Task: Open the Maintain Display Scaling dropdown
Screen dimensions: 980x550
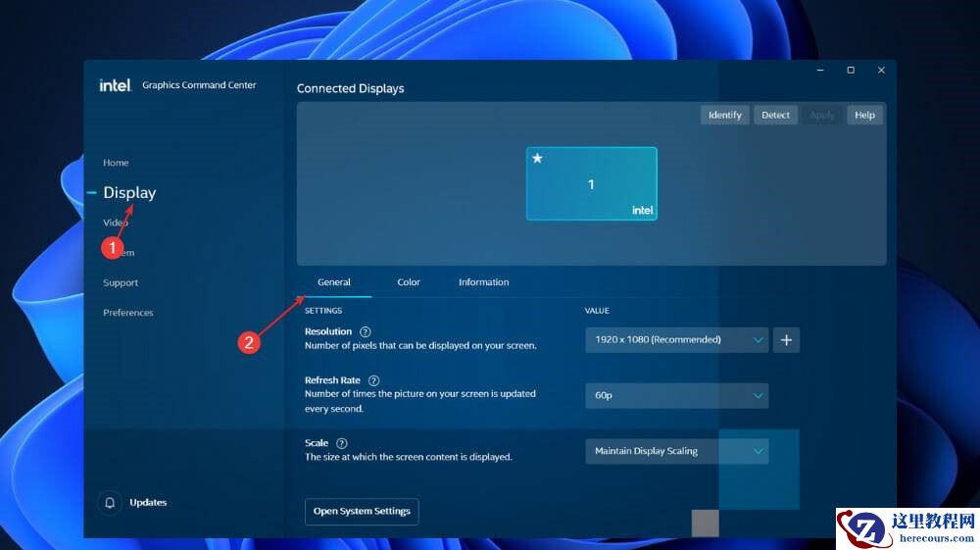Action: pos(677,451)
